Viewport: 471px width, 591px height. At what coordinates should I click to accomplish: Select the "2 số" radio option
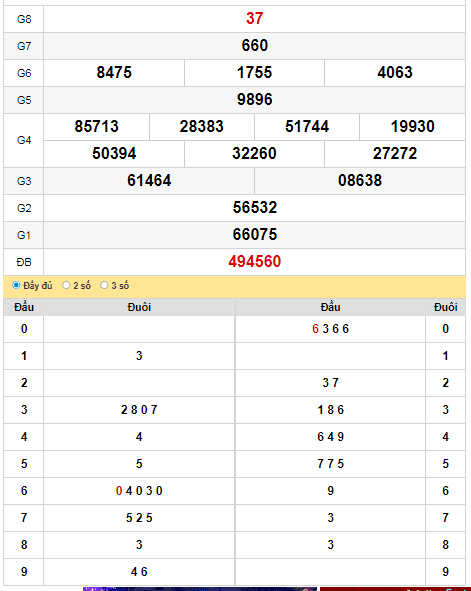coord(66,285)
